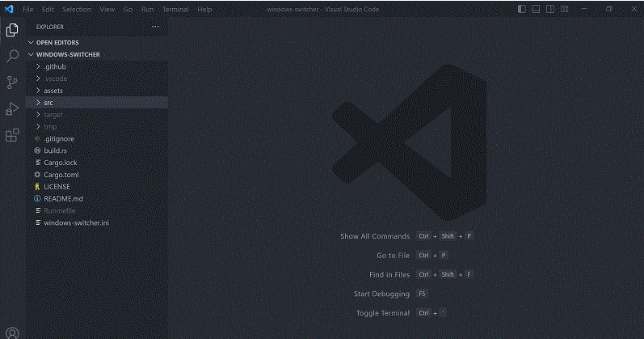This screenshot has width=644, height=339.
Task: Open the View menu
Action: point(107,9)
